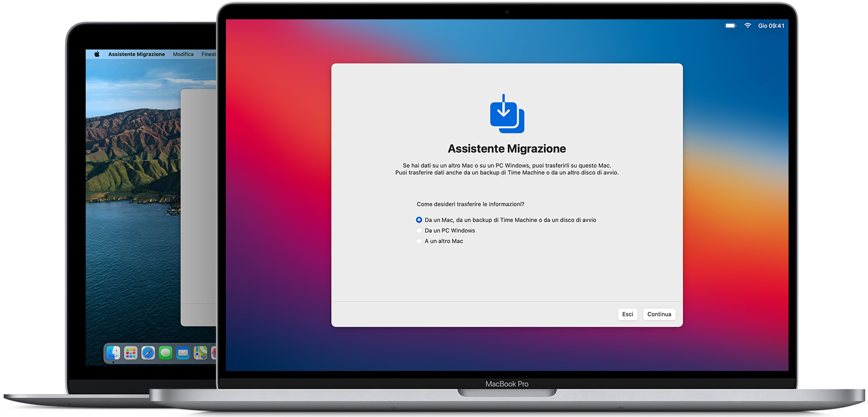
Task: Open the Assistente Migrazione app menu
Action: 136,54
